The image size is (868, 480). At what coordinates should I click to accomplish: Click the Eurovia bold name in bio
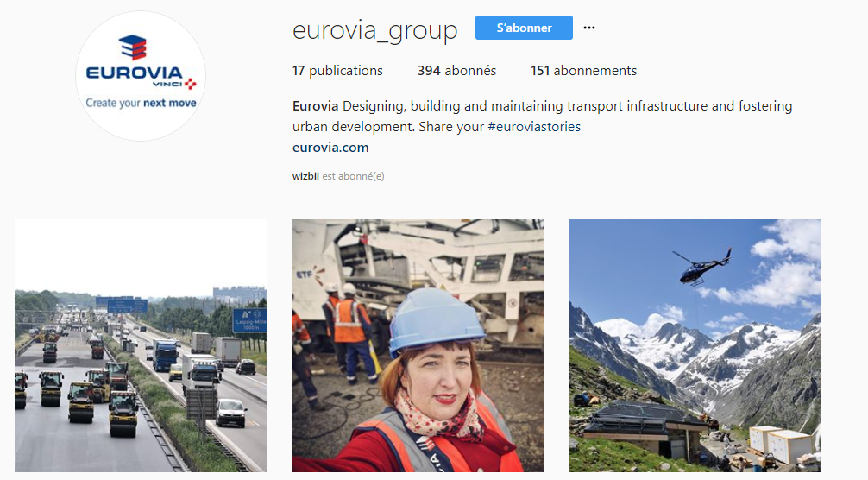315,105
